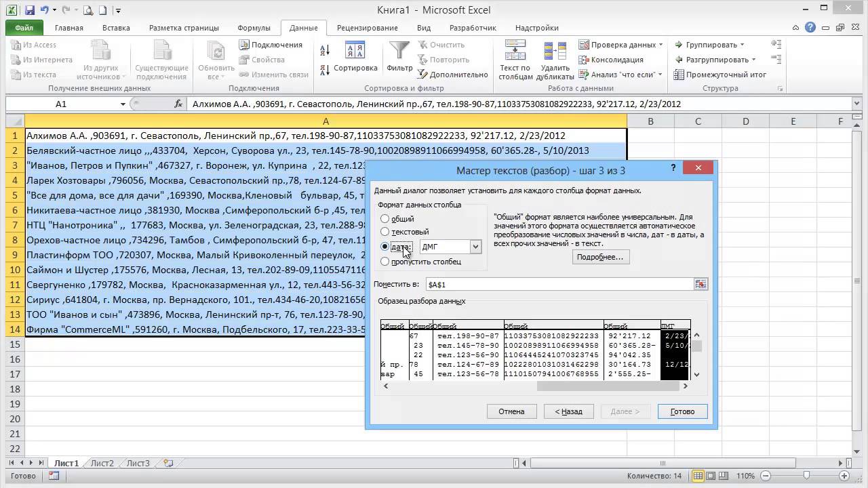The height and width of the screenshot is (488, 868).
Task: Click the Подключения button in ribbon
Action: pyautogui.click(x=271, y=45)
